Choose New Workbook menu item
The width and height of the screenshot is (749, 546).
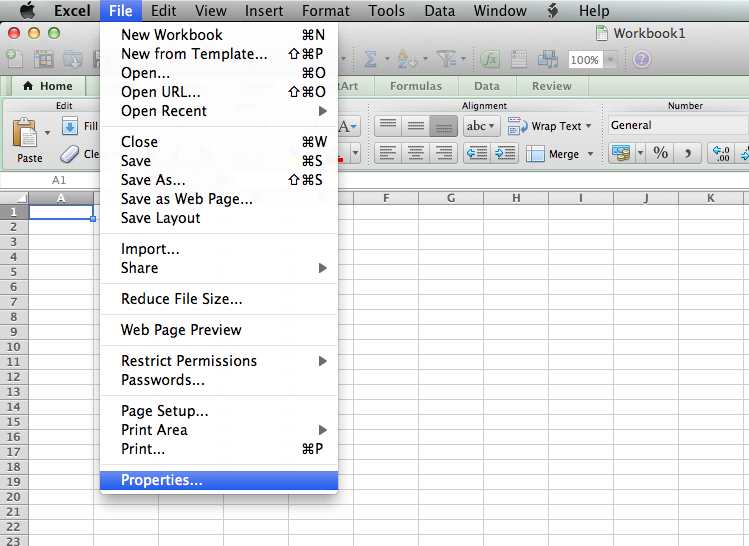219,35
